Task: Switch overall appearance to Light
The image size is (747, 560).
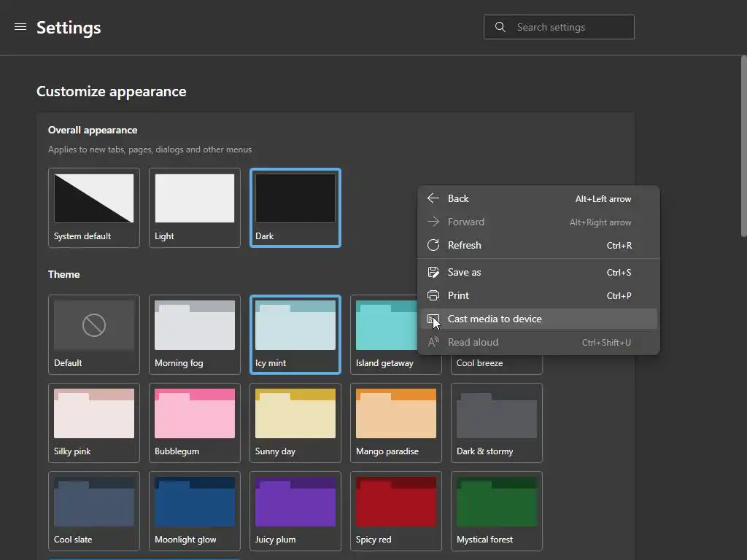Action: coord(194,207)
